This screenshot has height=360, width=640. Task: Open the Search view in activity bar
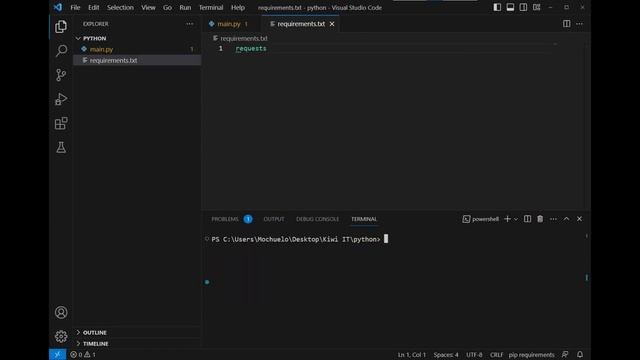pyautogui.click(x=61, y=51)
